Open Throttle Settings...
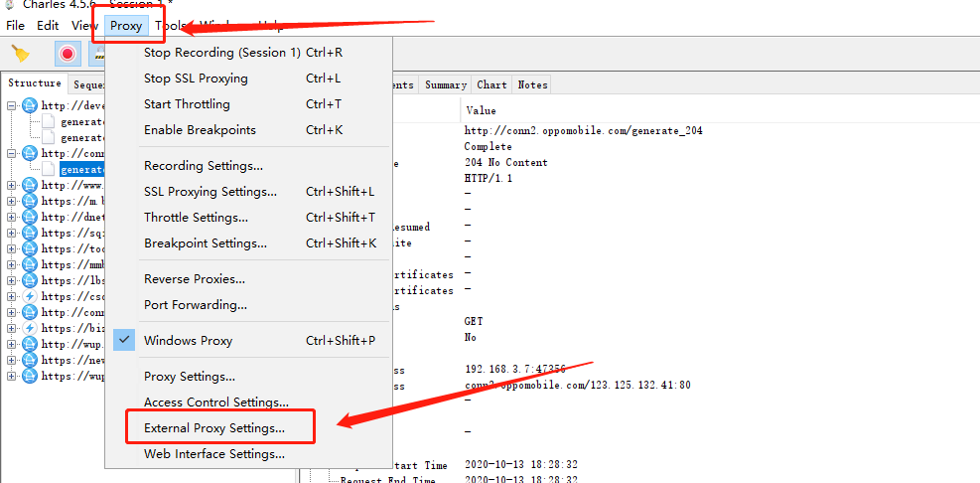The width and height of the screenshot is (980, 483). tap(249, 217)
